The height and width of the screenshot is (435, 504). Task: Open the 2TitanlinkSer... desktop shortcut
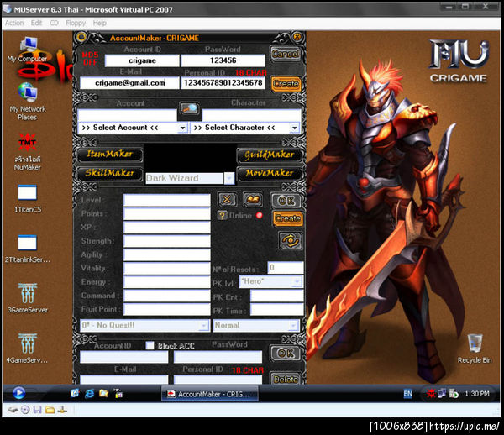[x=28, y=249]
